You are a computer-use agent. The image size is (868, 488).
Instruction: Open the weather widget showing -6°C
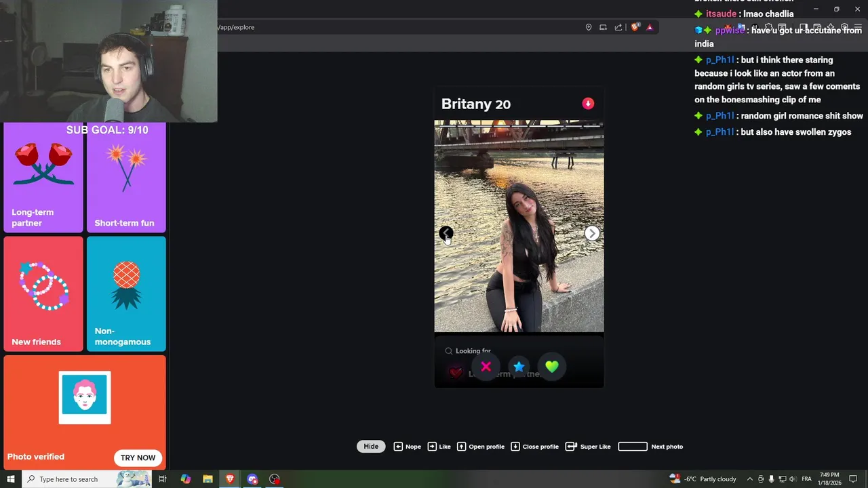(703, 479)
